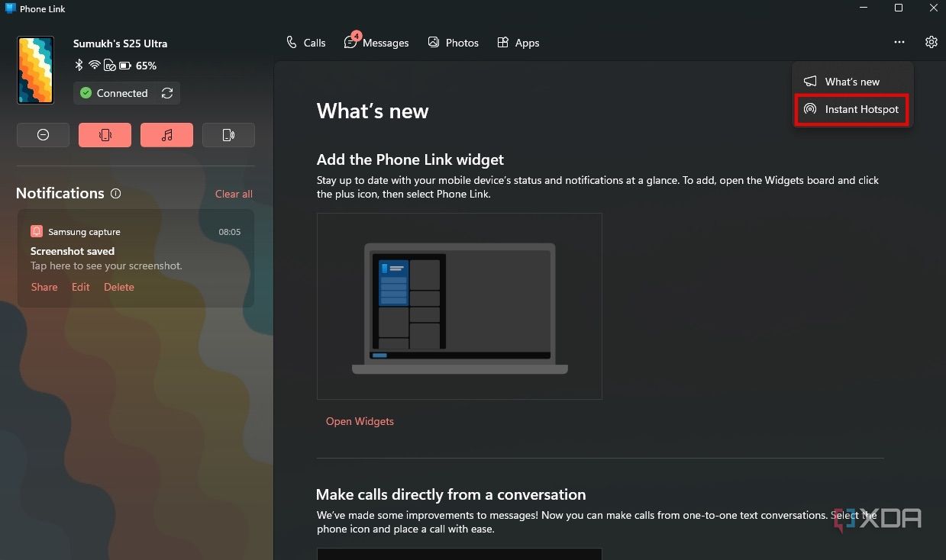This screenshot has width=946, height=560.
Task: Click the Notifications info icon
Action: [116, 194]
